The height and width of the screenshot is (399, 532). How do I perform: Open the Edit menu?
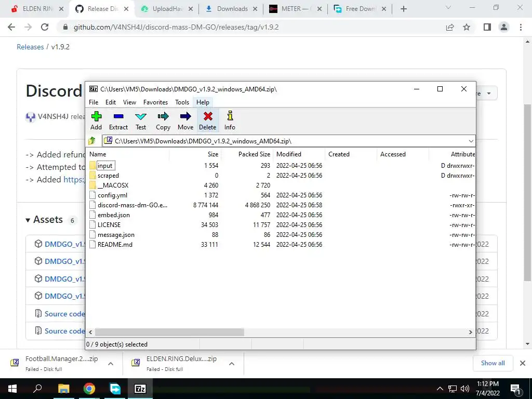pos(111,102)
